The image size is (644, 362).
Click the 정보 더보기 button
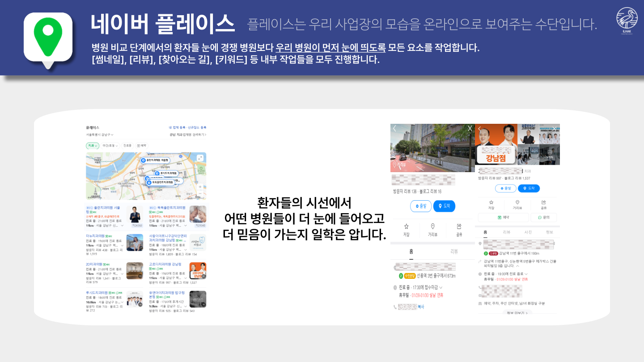tap(517, 312)
